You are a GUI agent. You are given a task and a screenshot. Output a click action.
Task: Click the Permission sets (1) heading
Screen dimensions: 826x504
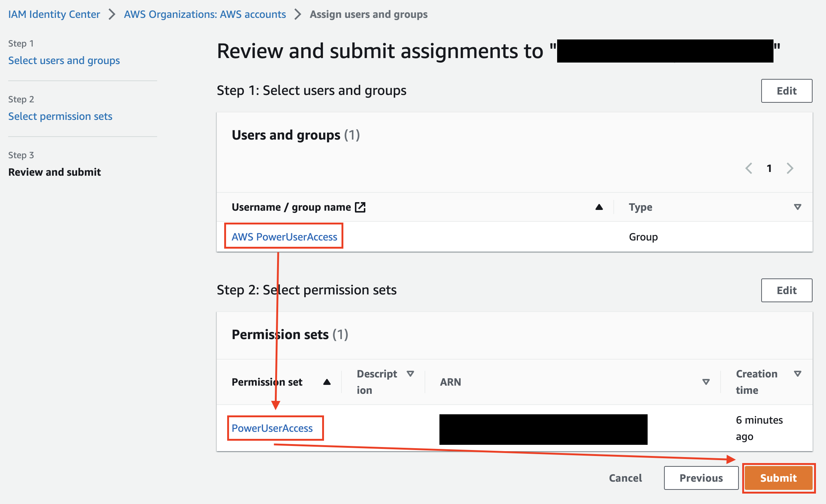(x=290, y=334)
